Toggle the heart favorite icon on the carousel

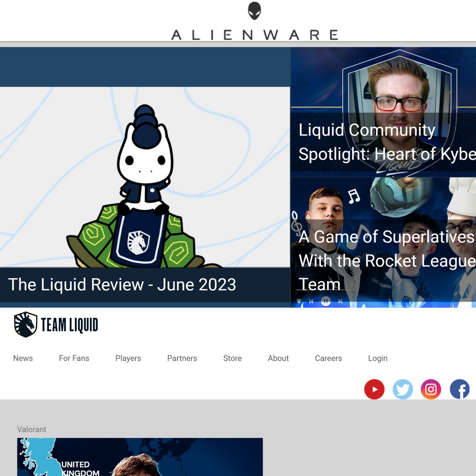(x=299, y=301)
